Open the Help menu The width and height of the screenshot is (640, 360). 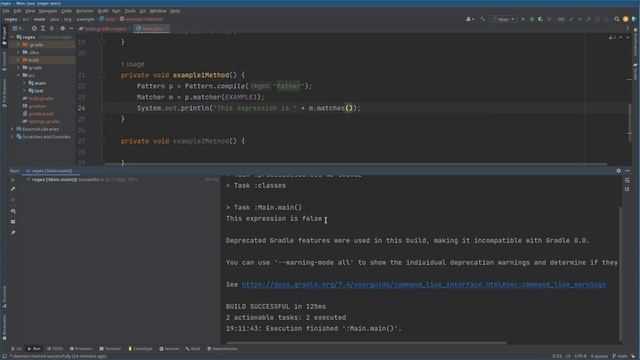[x=175, y=11]
